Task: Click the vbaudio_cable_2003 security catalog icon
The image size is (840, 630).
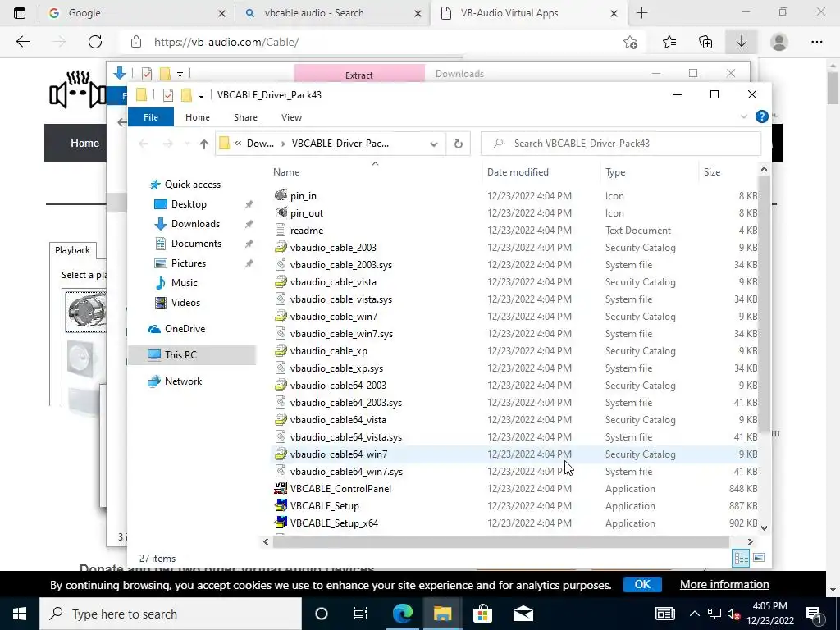Action: point(281,248)
